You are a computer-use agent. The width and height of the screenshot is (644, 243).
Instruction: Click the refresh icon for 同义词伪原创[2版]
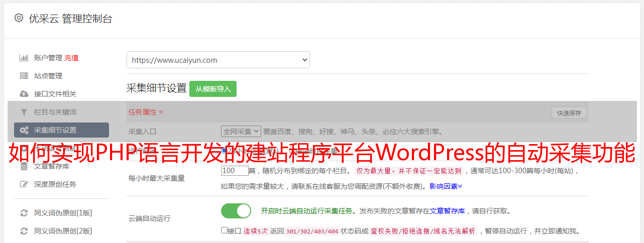(24, 231)
